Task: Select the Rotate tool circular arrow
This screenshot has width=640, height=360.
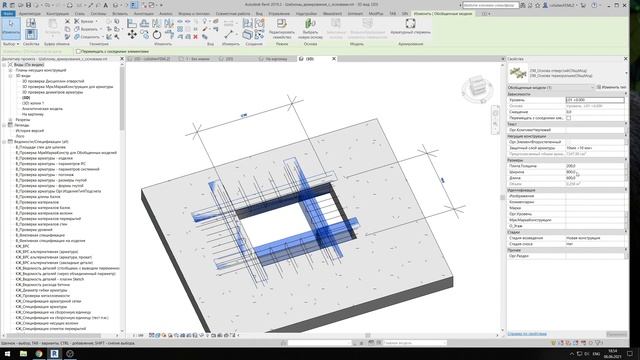Action: tap(157, 35)
